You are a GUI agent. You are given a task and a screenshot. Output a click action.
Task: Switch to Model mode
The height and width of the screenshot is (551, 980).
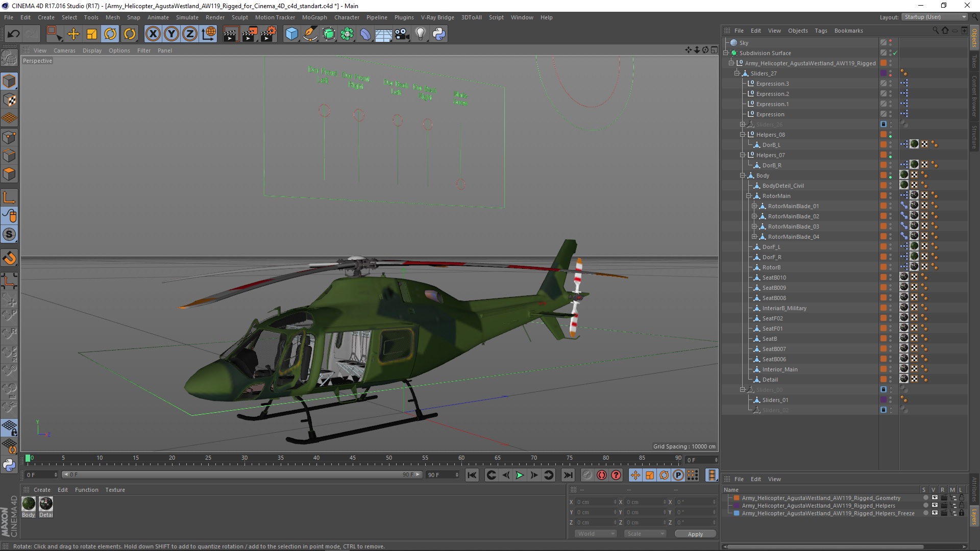pyautogui.click(x=9, y=81)
